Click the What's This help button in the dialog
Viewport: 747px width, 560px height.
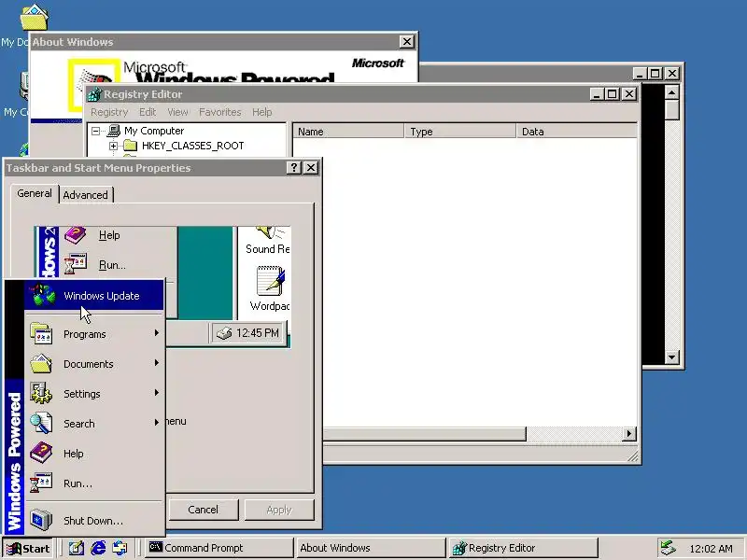[294, 168]
